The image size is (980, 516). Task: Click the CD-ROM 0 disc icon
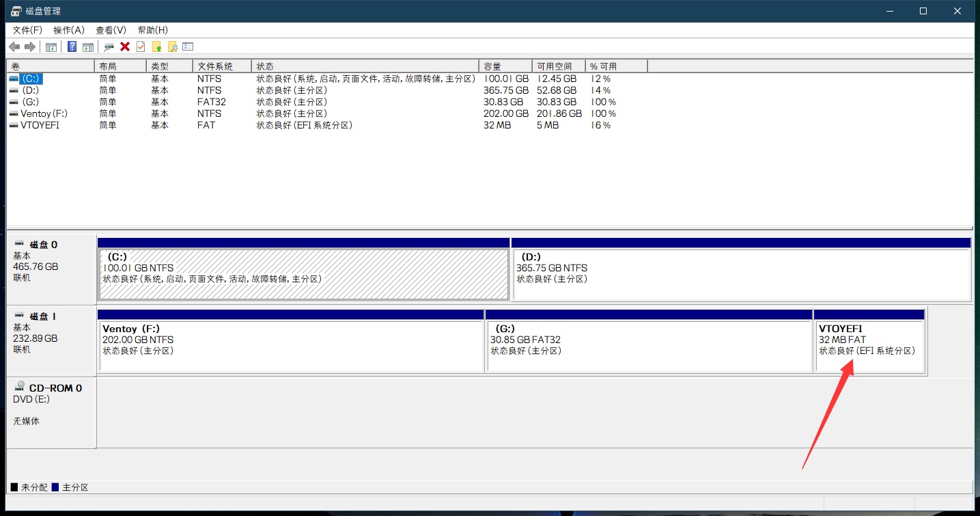click(19, 388)
